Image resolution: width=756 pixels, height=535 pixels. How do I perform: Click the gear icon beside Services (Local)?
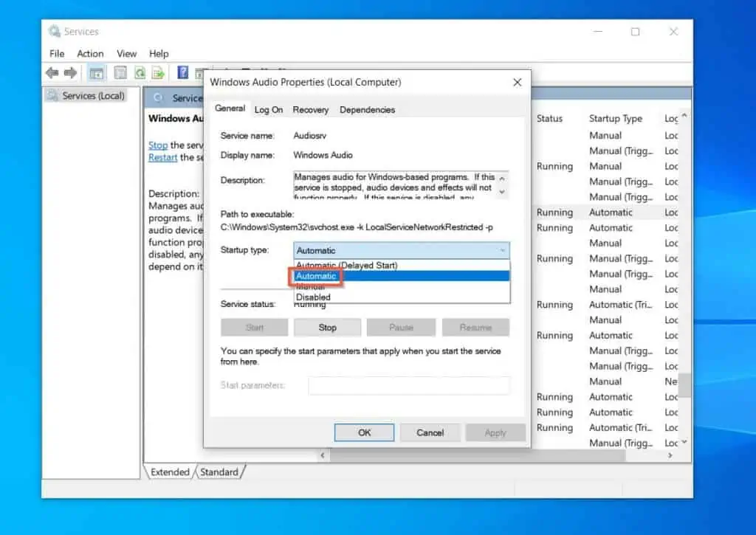point(52,95)
